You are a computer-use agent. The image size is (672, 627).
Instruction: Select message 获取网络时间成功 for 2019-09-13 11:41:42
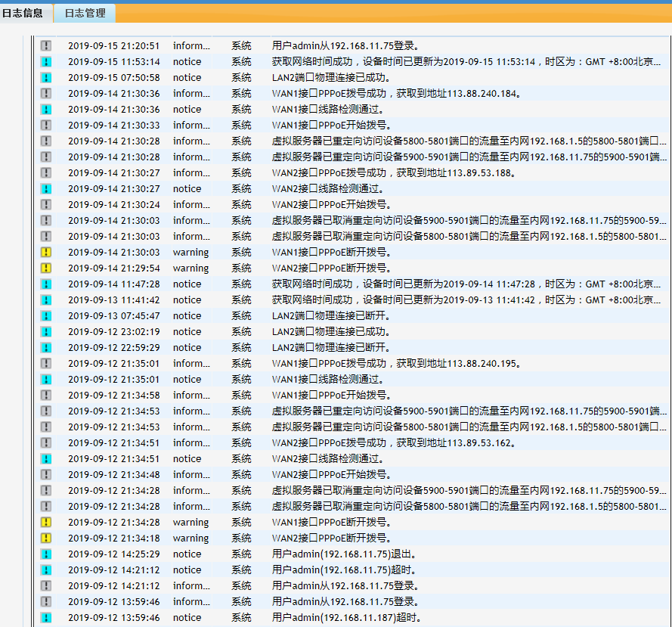466,300
